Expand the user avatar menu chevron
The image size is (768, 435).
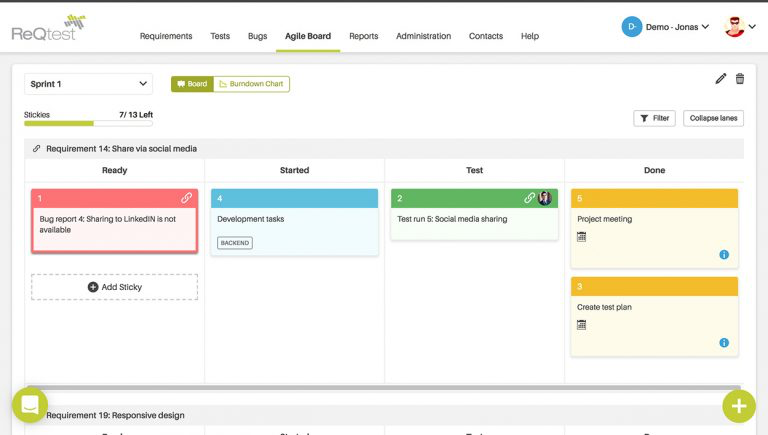(x=752, y=27)
